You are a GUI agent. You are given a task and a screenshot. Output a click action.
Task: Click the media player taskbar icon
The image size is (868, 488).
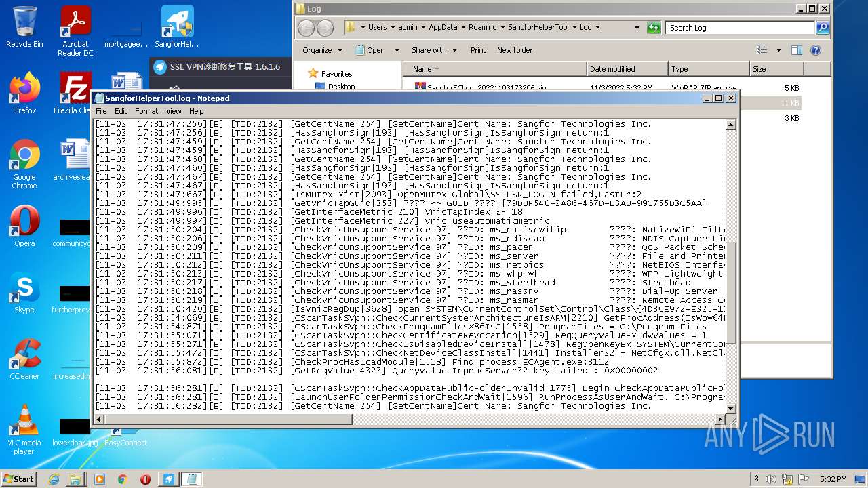tap(100, 479)
